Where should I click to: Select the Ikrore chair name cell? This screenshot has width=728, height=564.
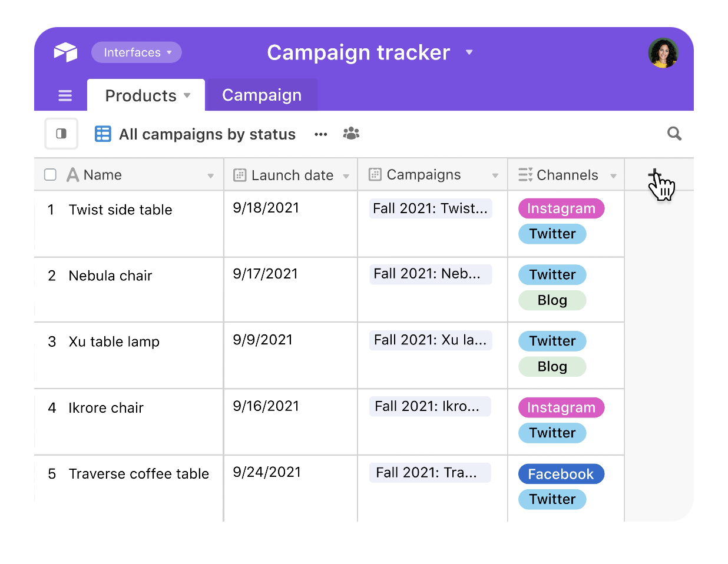[x=129, y=422]
